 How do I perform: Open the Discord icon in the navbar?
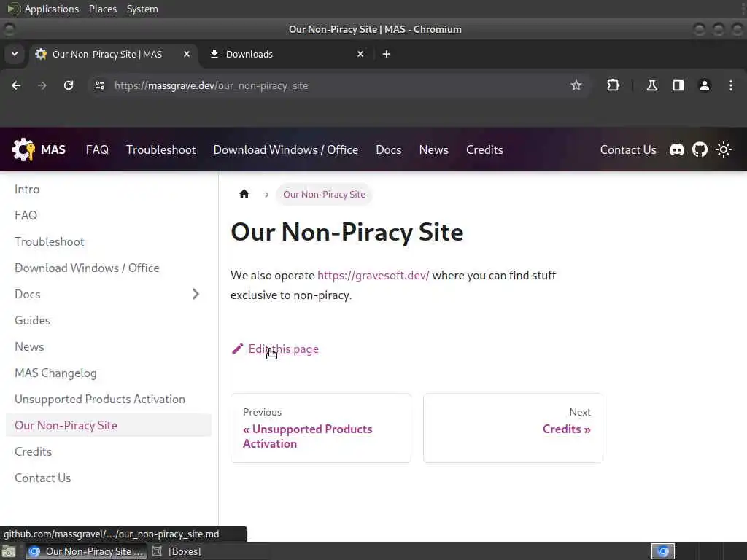pos(676,150)
